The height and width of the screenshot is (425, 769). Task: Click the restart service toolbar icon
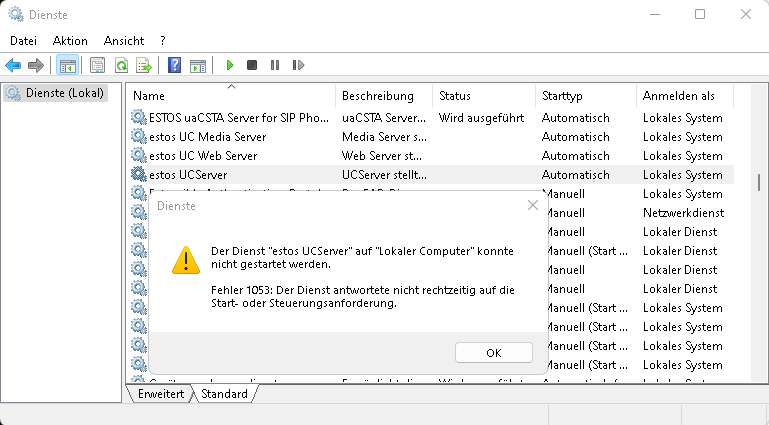click(298, 66)
